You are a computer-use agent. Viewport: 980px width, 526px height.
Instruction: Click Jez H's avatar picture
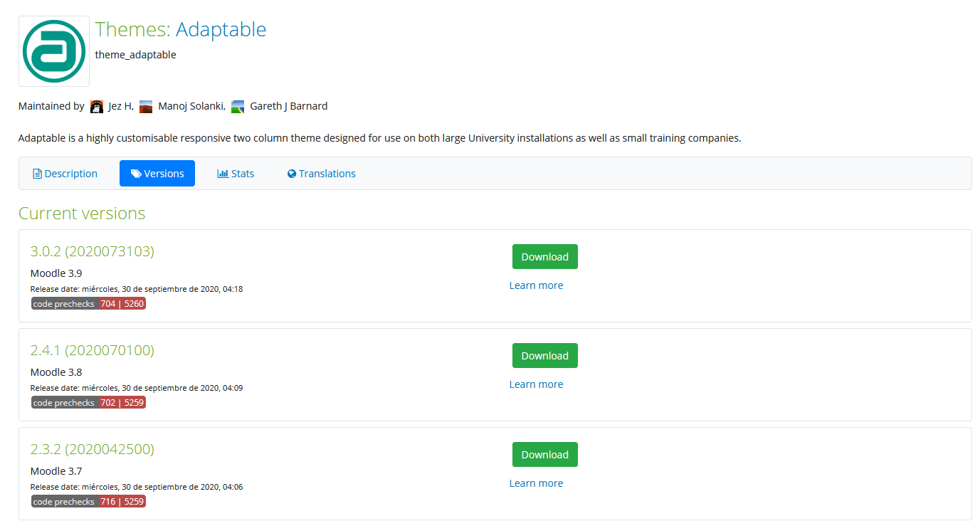point(97,107)
